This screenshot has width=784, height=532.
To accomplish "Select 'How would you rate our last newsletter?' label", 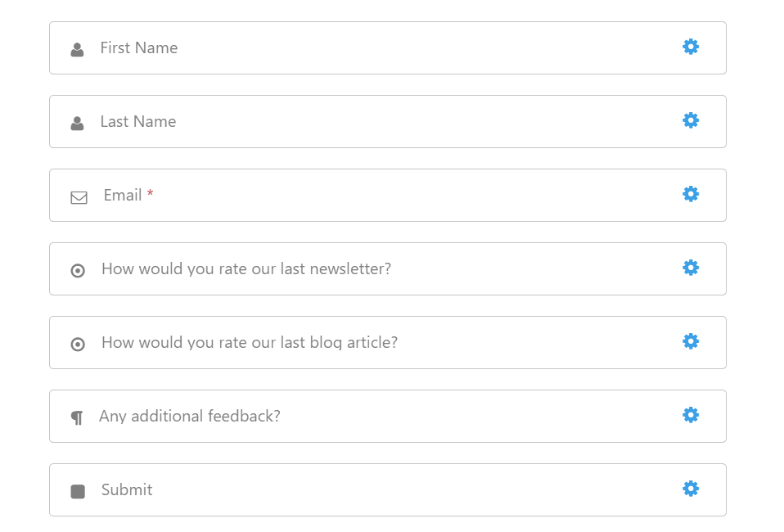I will (x=246, y=269).
